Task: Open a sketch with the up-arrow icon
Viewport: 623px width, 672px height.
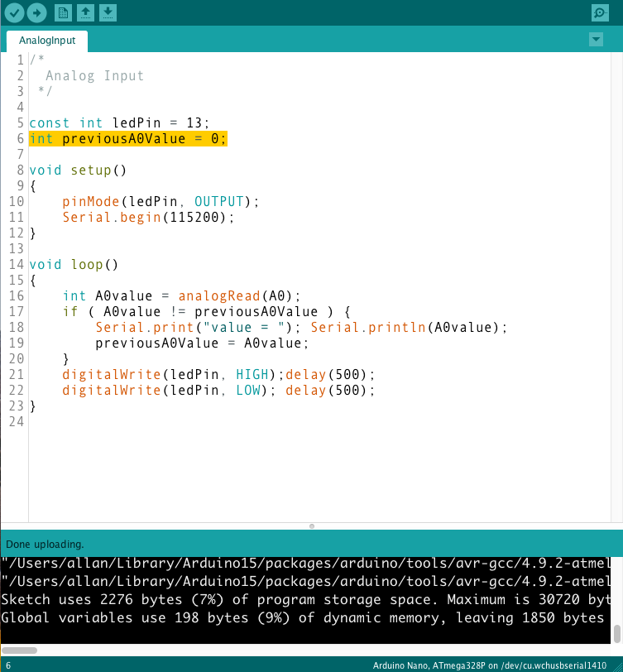Action: click(x=85, y=12)
